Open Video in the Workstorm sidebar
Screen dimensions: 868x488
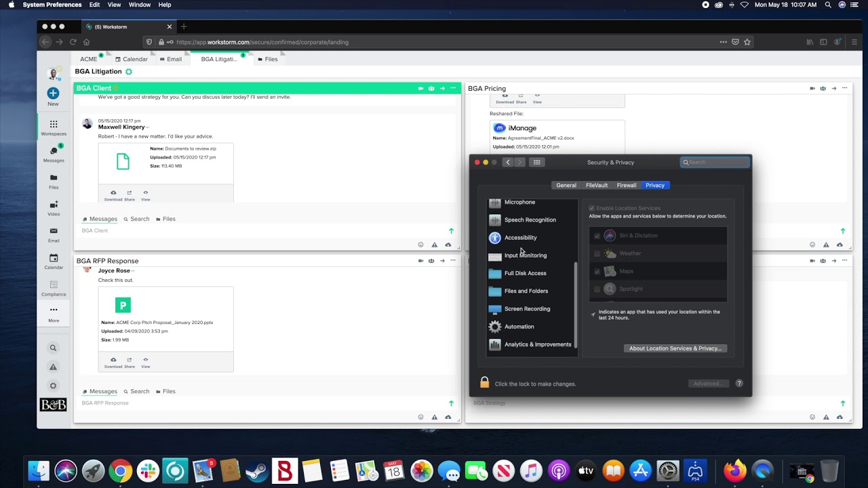coord(54,208)
